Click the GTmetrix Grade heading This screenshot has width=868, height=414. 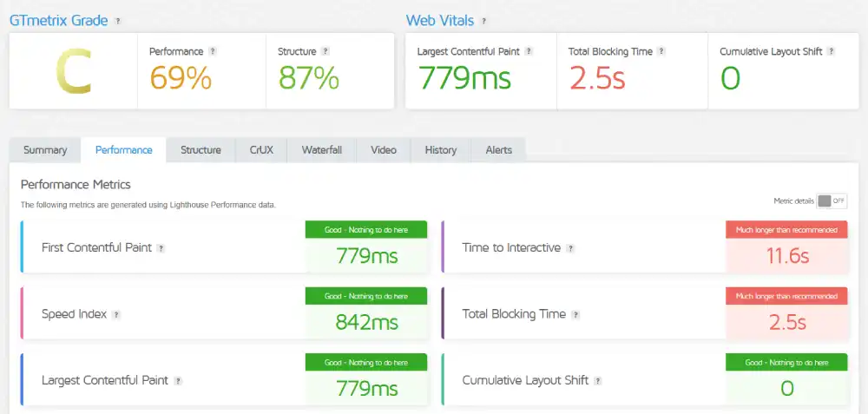59,21
